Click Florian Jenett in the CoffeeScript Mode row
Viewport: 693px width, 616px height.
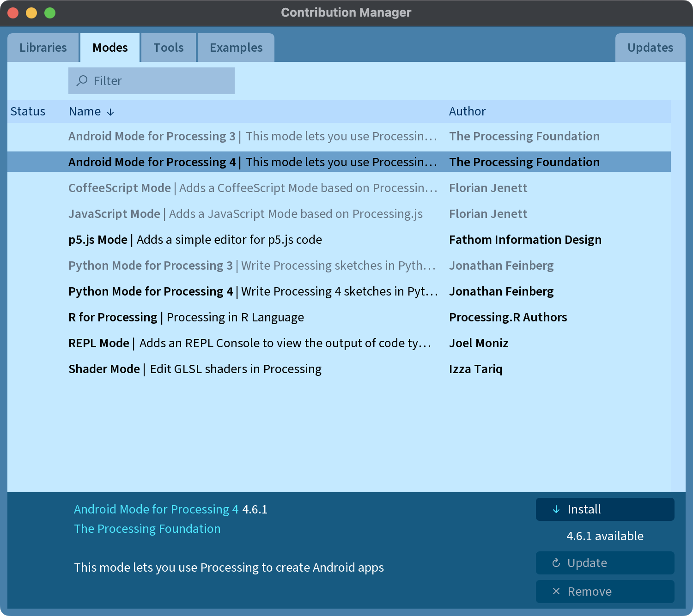pos(488,188)
